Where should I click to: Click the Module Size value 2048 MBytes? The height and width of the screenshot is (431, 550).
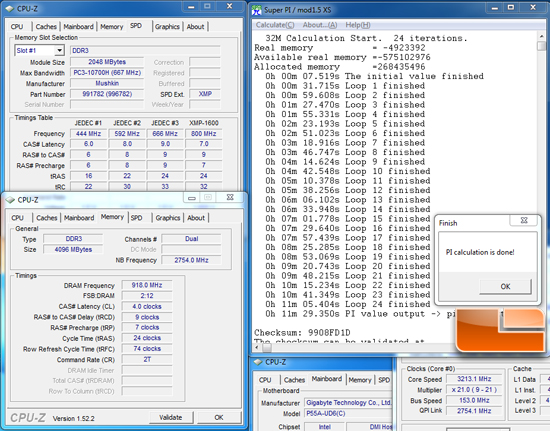(107, 62)
